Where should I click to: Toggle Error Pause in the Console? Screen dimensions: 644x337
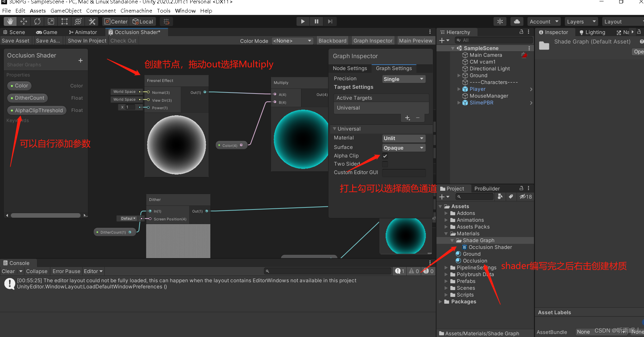click(x=66, y=271)
